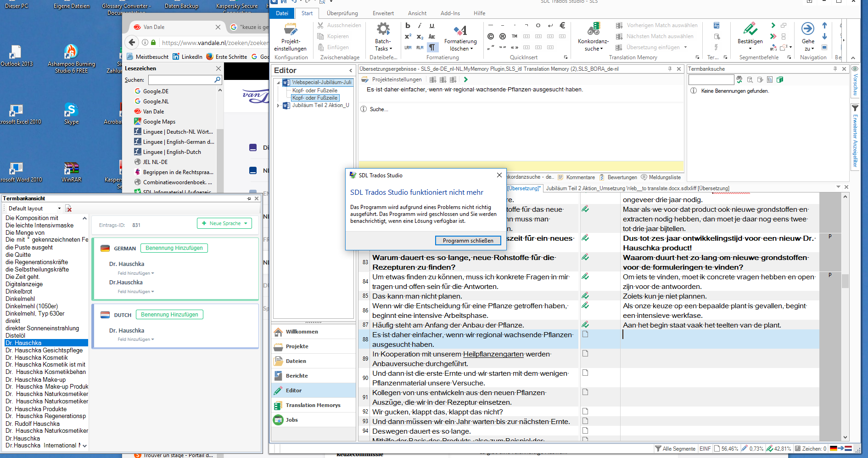Click the Termbanksuche search input field
The width and height of the screenshot is (868, 458).
[711, 80]
